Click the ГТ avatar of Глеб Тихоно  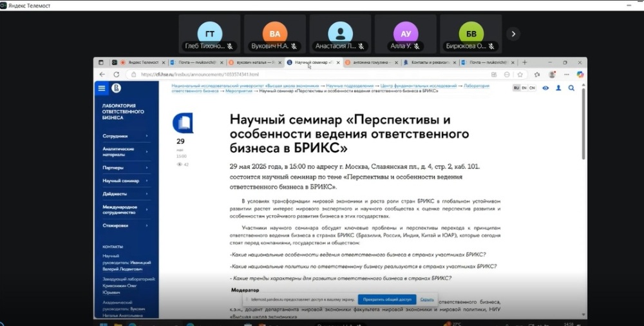click(x=210, y=34)
